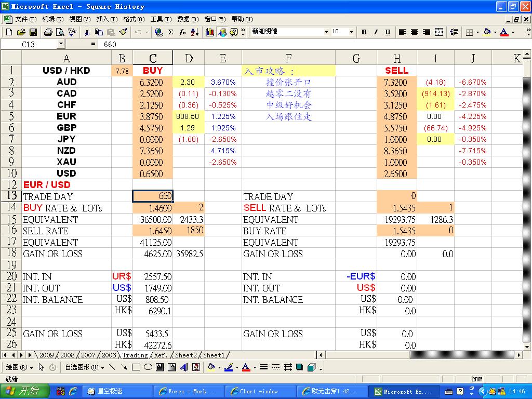Image resolution: width=532 pixels, height=399 pixels.
Task: Click the Cut scissors icon
Action: [87, 32]
